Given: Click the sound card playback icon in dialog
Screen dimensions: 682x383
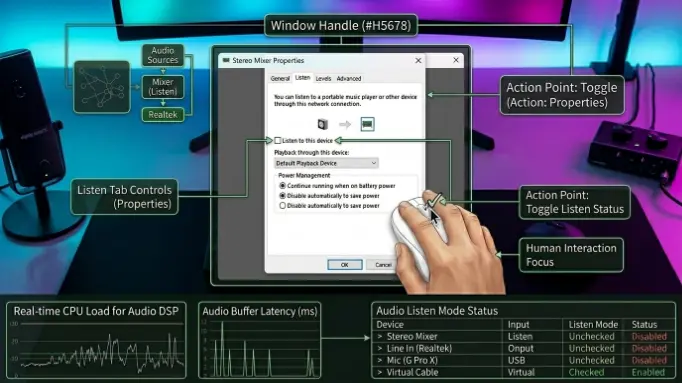Looking at the screenshot, I should (x=368, y=124).
